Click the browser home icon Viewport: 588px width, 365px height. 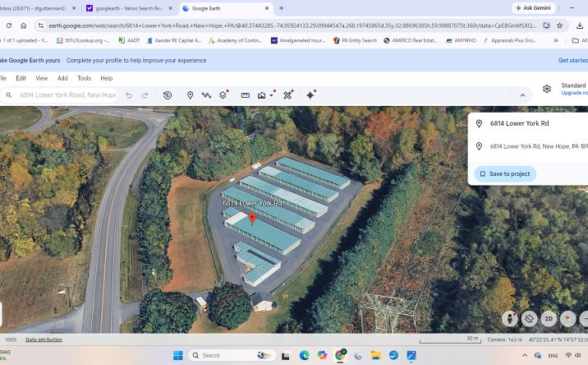click(x=24, y=25)
